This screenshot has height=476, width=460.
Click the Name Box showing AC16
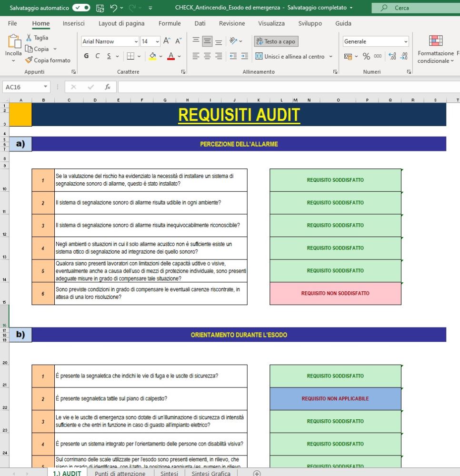[26, 87]
